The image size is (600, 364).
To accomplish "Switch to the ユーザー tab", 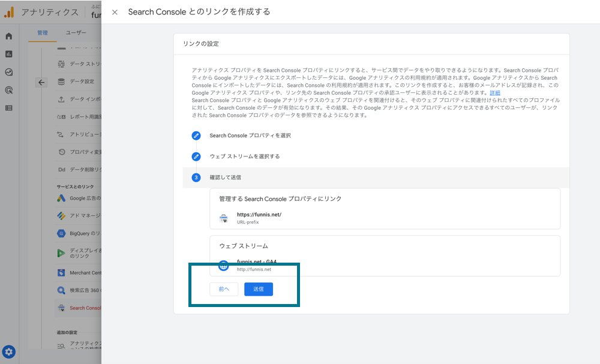I will (76, 33).
